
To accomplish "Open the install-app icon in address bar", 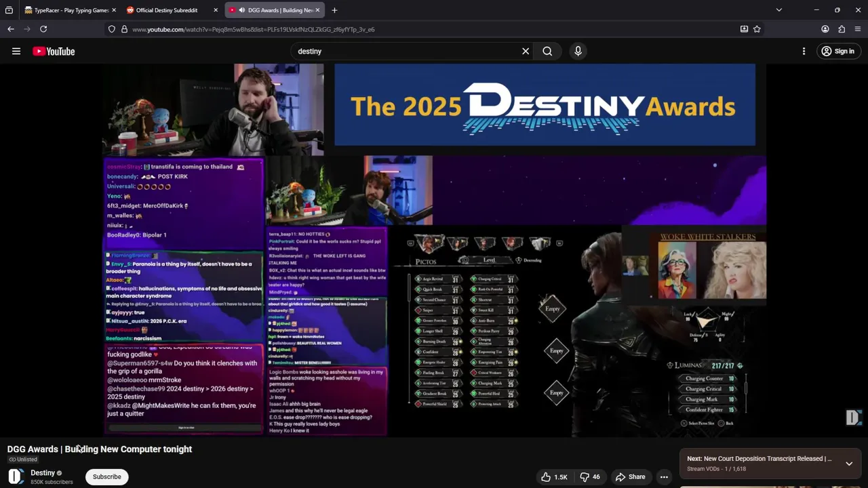I will (x=744, y=29).
